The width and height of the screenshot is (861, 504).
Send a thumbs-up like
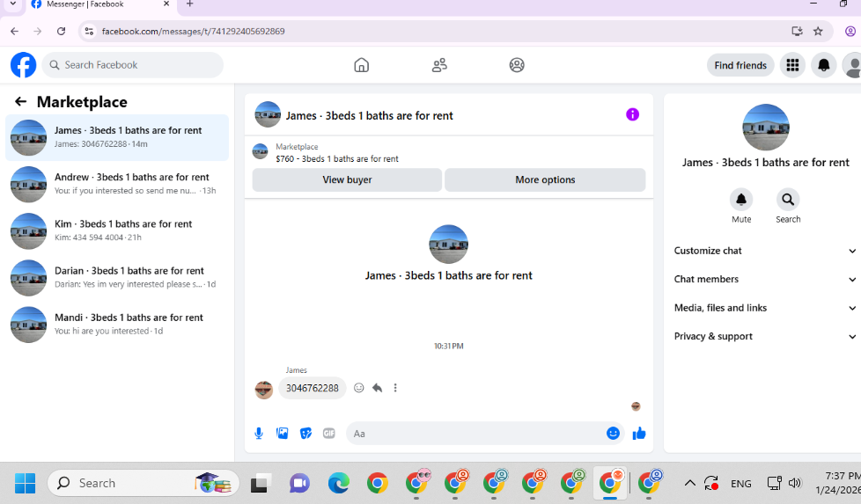coord(639,434)
